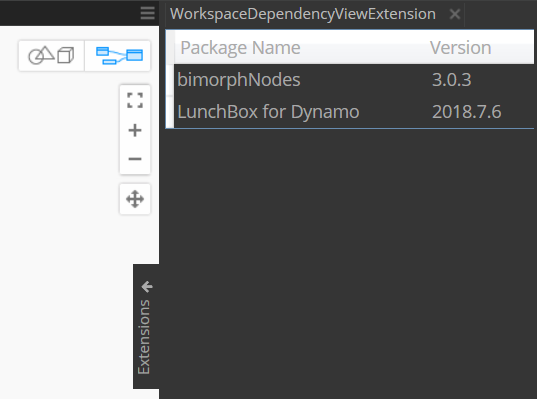Screen dimensions: 537x399
Task: Click the zoom to fit icon
Action: (135, 100)
